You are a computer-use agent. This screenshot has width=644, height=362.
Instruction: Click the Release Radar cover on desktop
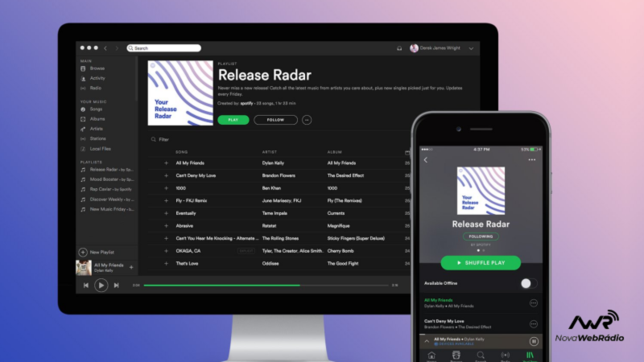click(180, 93)
